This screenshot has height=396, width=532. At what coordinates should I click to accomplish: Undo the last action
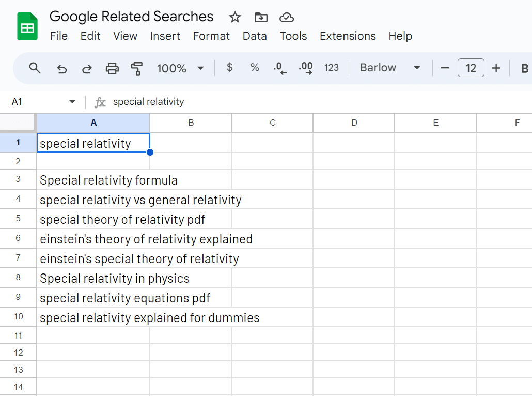(62, 68)
